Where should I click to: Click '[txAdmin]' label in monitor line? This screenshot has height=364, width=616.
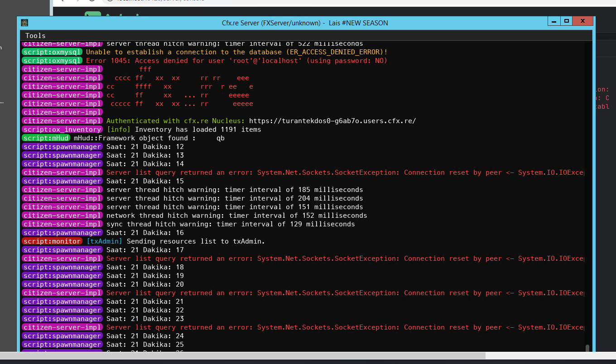104,241
